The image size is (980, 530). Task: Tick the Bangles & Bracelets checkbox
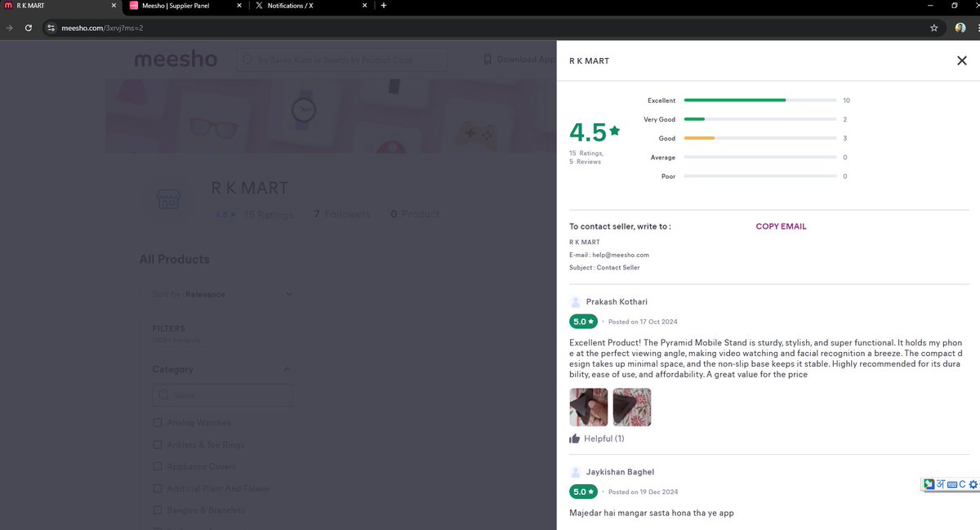(158, 510)
